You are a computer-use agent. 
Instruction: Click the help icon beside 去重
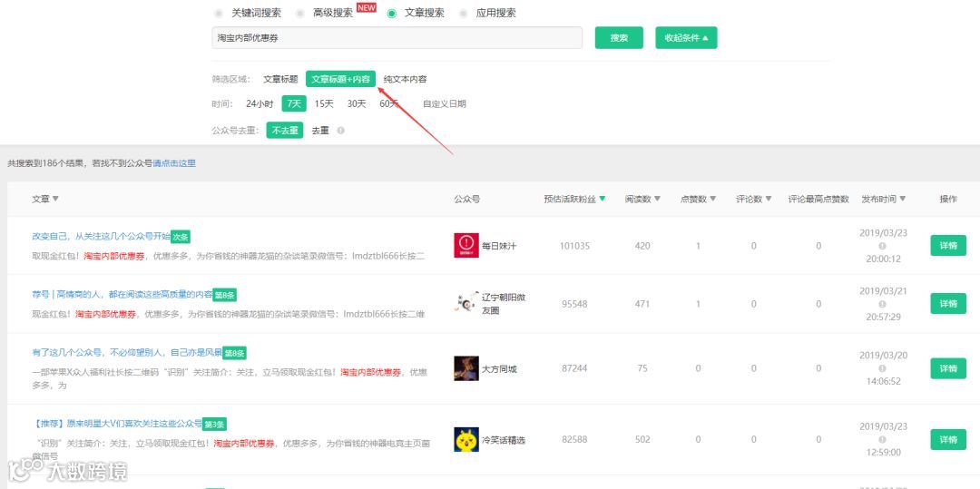tap(340, 131)
